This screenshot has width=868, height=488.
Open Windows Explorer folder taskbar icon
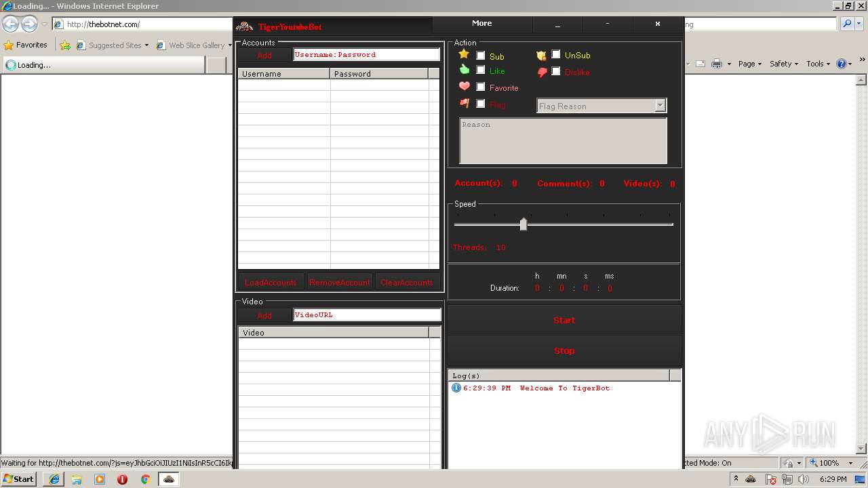point(77,479)
